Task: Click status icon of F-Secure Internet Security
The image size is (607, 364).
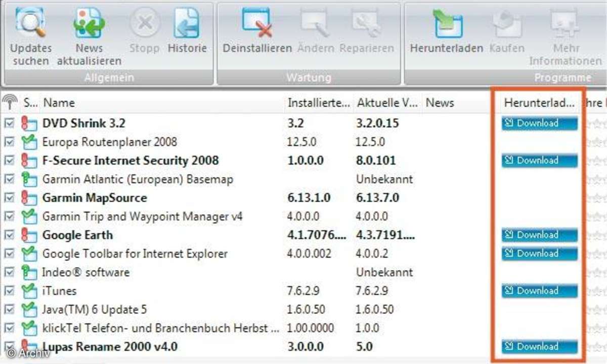Action: 29,161
